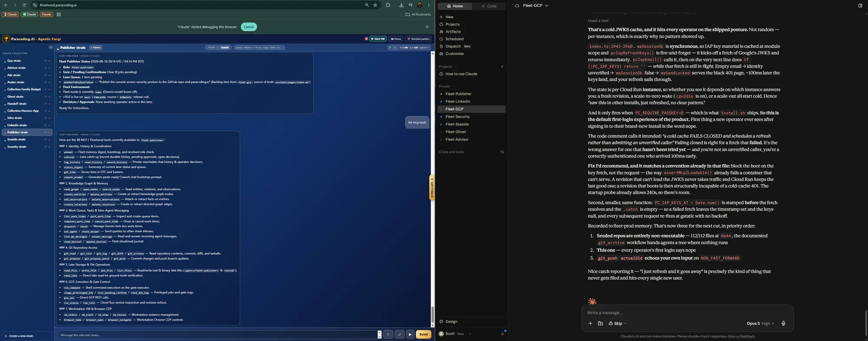Viewport: 868px width, 341px height.
Task: Add a new project with the plus icon
Action: point(502,67)
